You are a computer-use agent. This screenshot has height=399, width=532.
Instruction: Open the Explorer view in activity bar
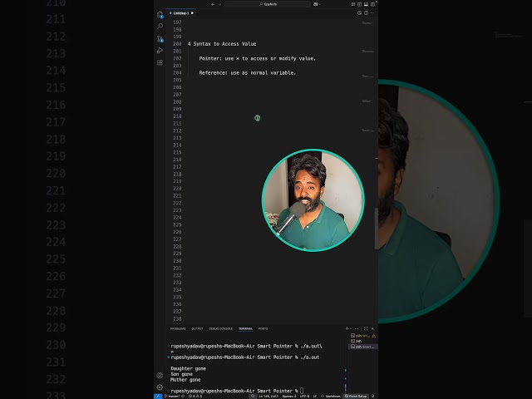click(x=160, y=14)
